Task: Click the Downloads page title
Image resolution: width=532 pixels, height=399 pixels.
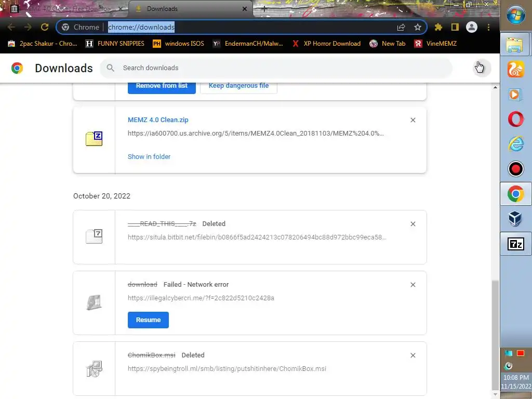Action: click(x=64, y=68)
